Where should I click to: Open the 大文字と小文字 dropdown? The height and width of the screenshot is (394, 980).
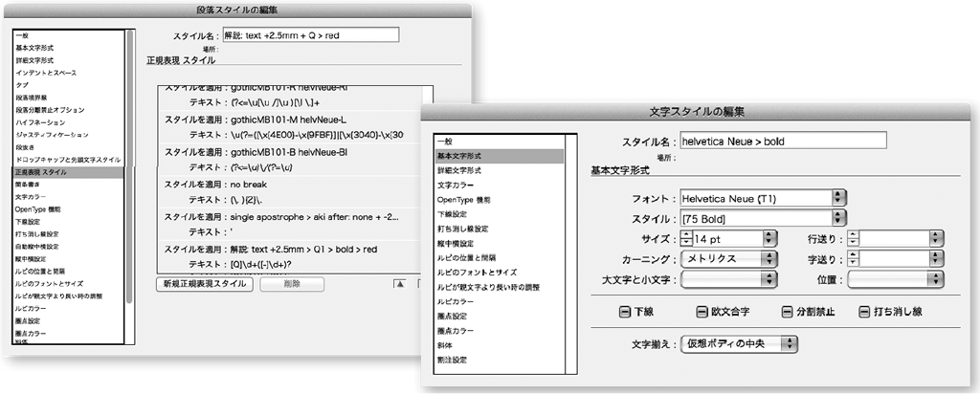pos(727,279)
